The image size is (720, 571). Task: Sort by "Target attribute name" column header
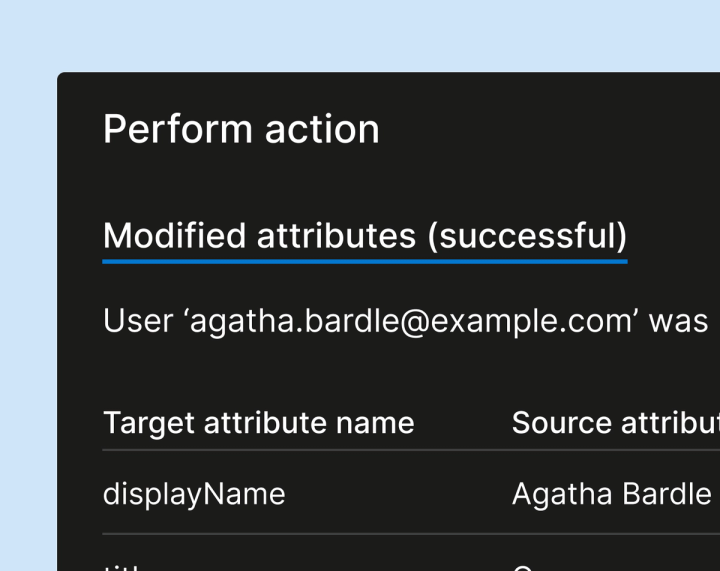click(258, 423)
